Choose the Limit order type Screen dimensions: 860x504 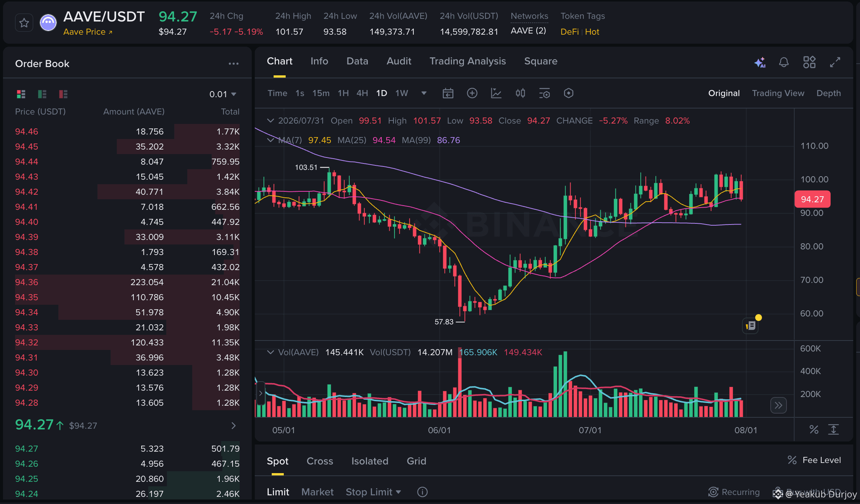click(278, 492)
